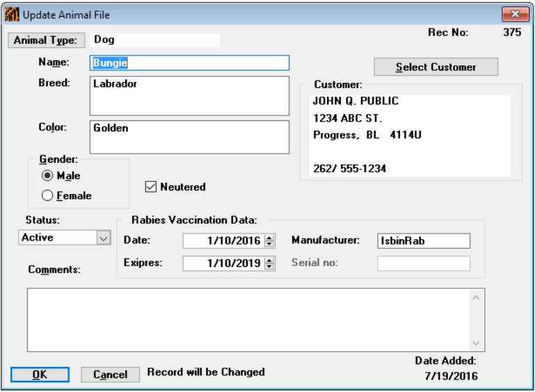
Task: Decrease the rabies vaccination Date value
Action: coord(271,244)
